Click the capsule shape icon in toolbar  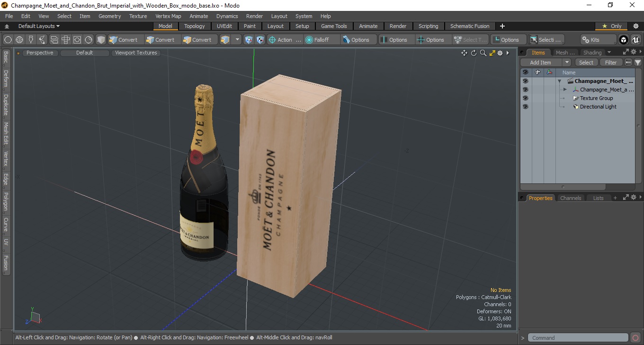pyautogui.click(x=54, y=40)
